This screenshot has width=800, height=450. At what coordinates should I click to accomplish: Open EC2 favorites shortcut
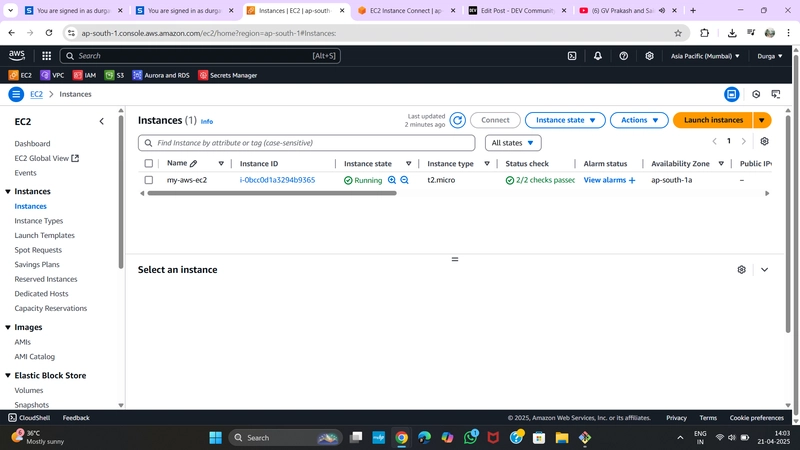tap(20, 75)
